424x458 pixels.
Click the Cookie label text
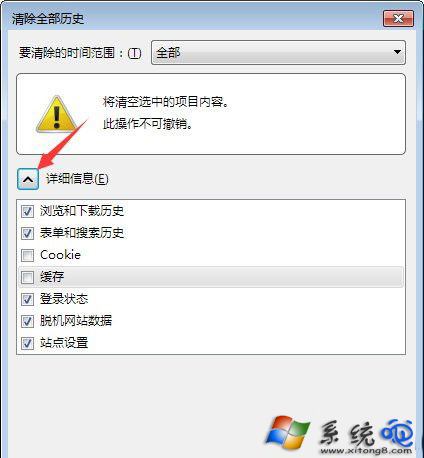tap(60, 255)
